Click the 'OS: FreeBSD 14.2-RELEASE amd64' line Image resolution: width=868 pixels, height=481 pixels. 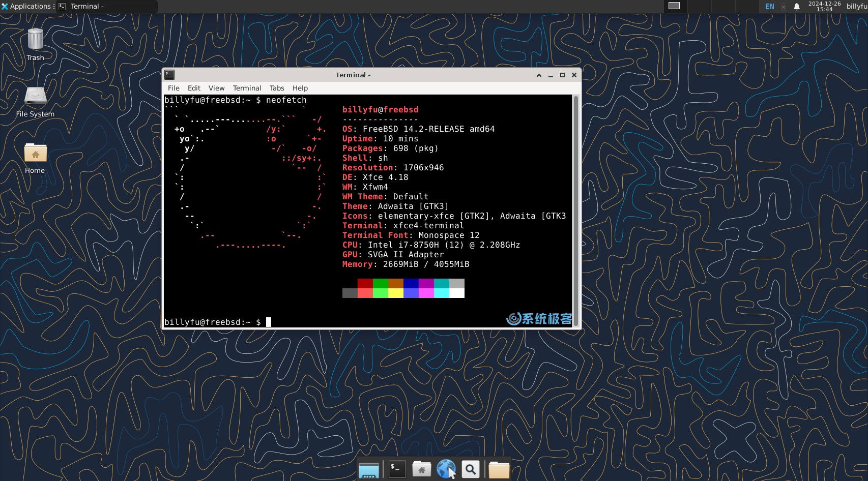click(418, 129)
